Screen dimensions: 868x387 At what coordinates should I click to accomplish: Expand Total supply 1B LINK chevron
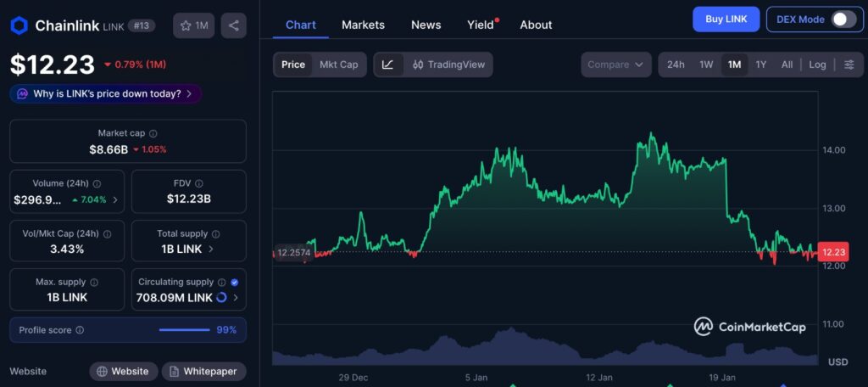[211, 249]
